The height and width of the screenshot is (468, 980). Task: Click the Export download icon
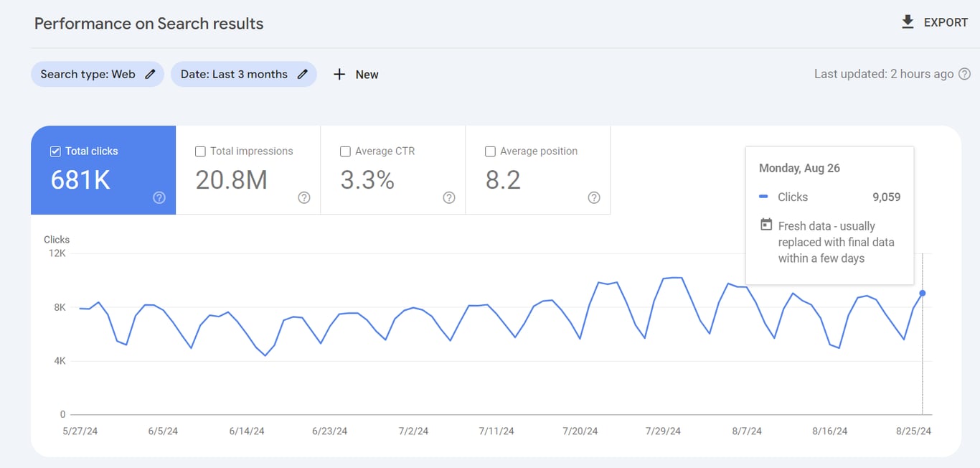[908, 22]
